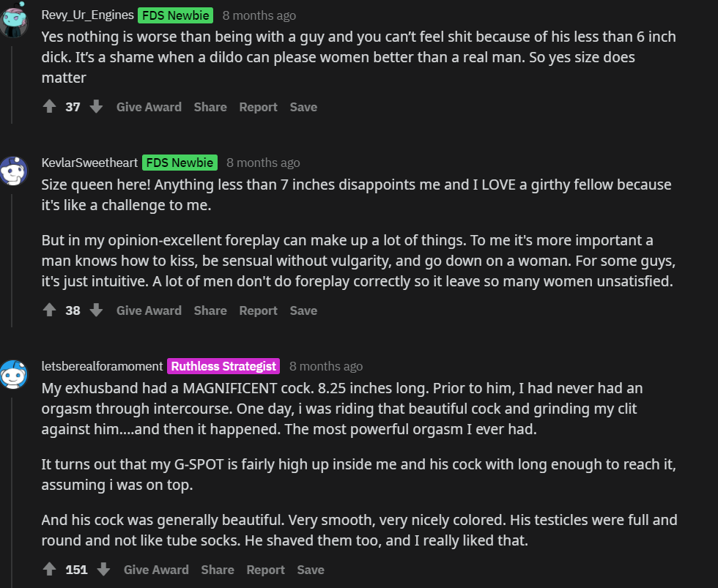Open the letsberealforamoment comment timestamp permalink
Image resolution: width=718 pixels, height=588 pixels.
pos(326,366)
